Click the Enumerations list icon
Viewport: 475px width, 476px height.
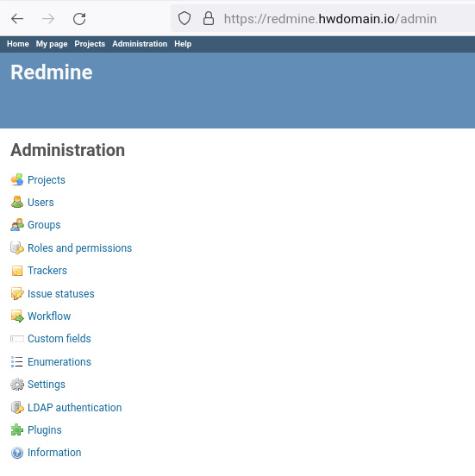pyautogui.click(x=17, y=361)
